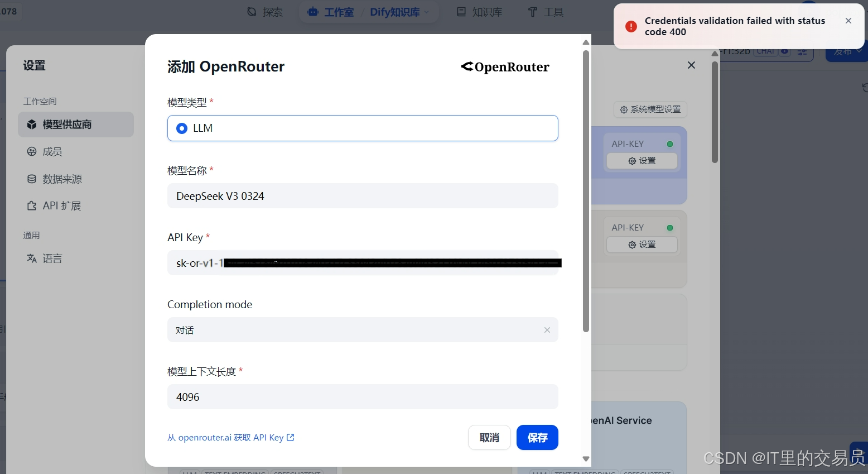Open 系统模型设置 system model settings
The height and width of the screenshot is (474, 868).
pos(650,109)
